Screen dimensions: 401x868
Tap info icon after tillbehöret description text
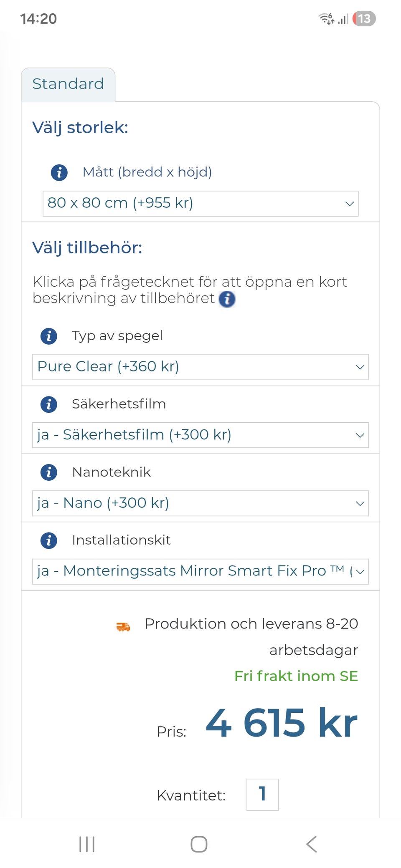(x=227, y=299)
